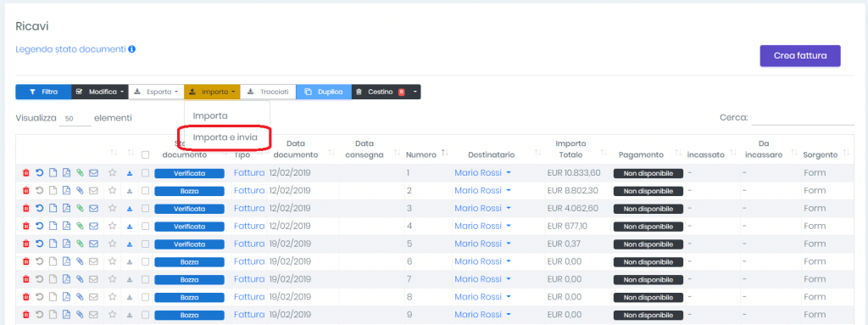
Task: Click the Duplica button
Action: (324, 92)
